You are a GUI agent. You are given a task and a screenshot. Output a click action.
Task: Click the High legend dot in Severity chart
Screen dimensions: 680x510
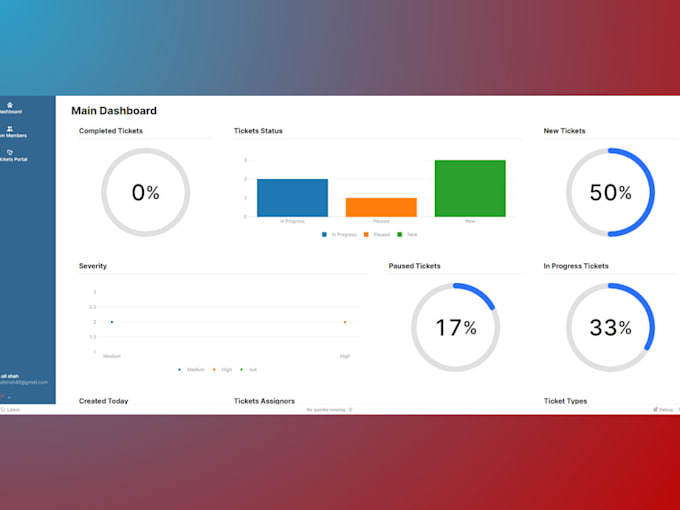214,369
